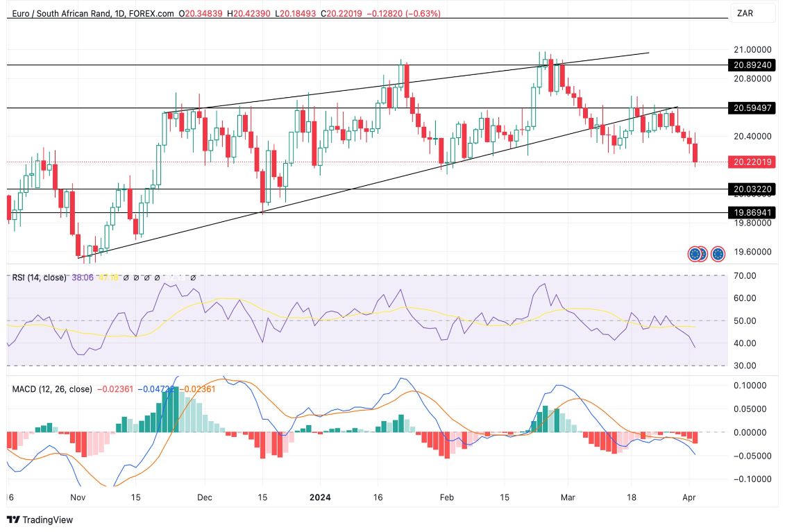This screenshot has height=532, width=785.
Task: Open the 'MACD (12, 26, close)' indicator label
Action: (51, 388)
